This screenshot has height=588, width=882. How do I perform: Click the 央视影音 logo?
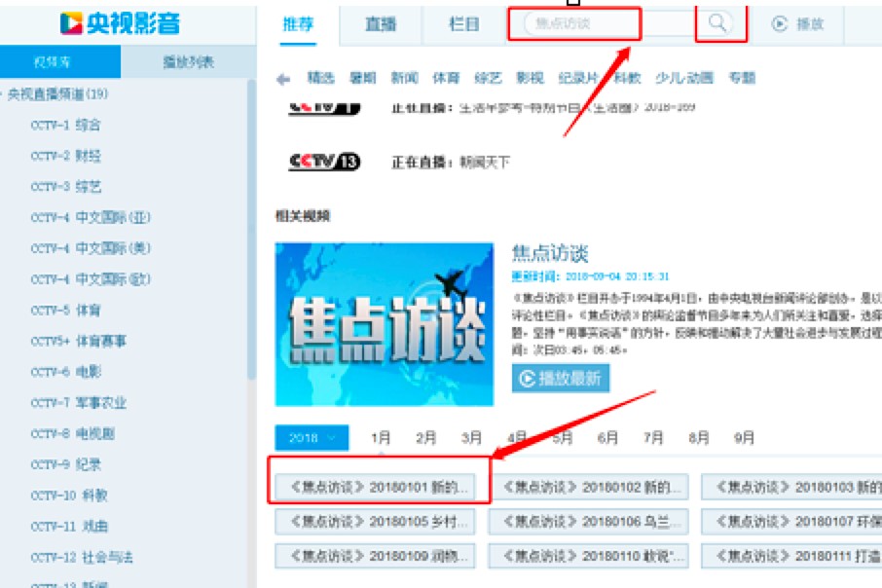[120, 23]
